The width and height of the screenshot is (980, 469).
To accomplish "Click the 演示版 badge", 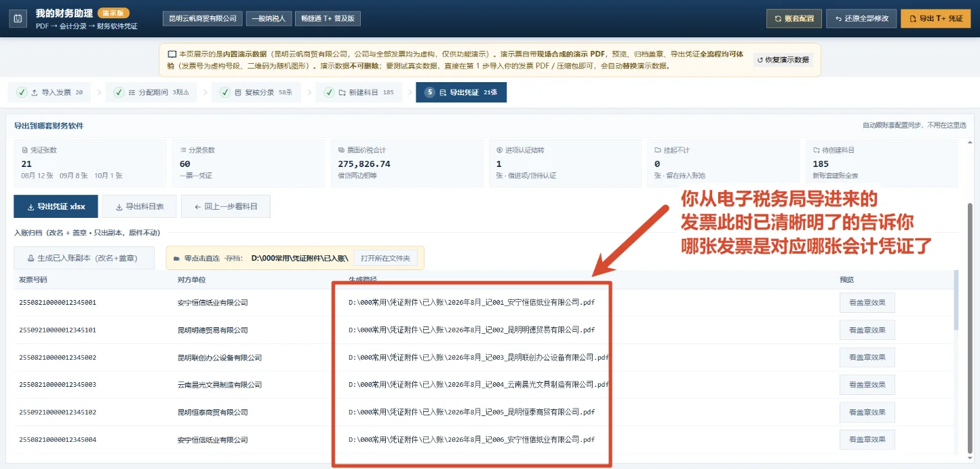I will (x=113, y=13).
